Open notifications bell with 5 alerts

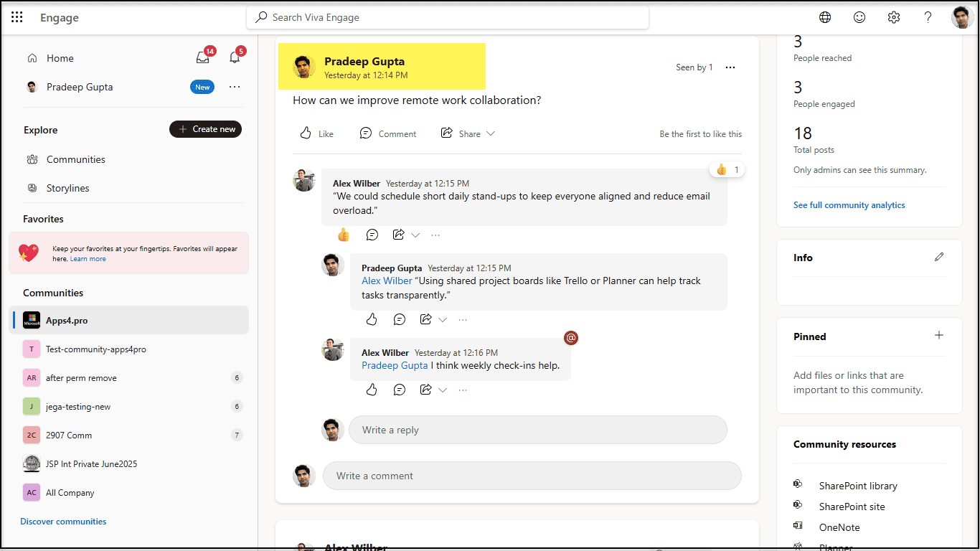click(235, 58)
